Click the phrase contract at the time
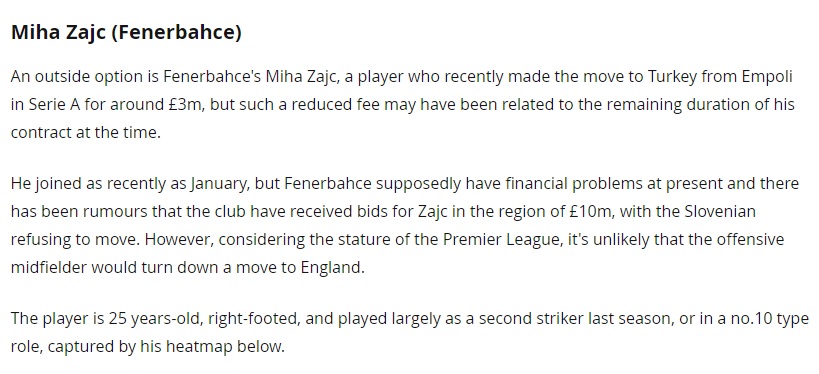This screenshot has width=819, height=374. coord(85,132)
